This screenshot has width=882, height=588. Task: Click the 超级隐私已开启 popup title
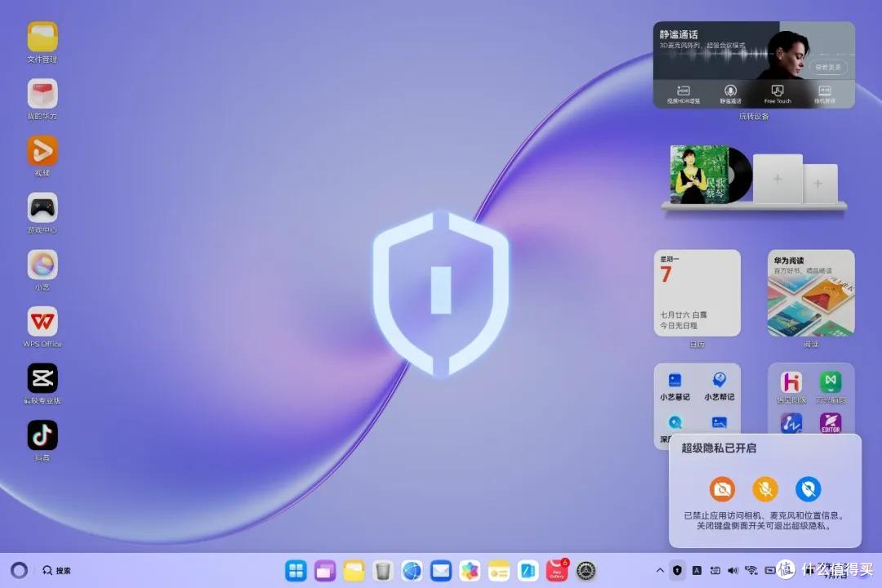(x=719, y=448)
